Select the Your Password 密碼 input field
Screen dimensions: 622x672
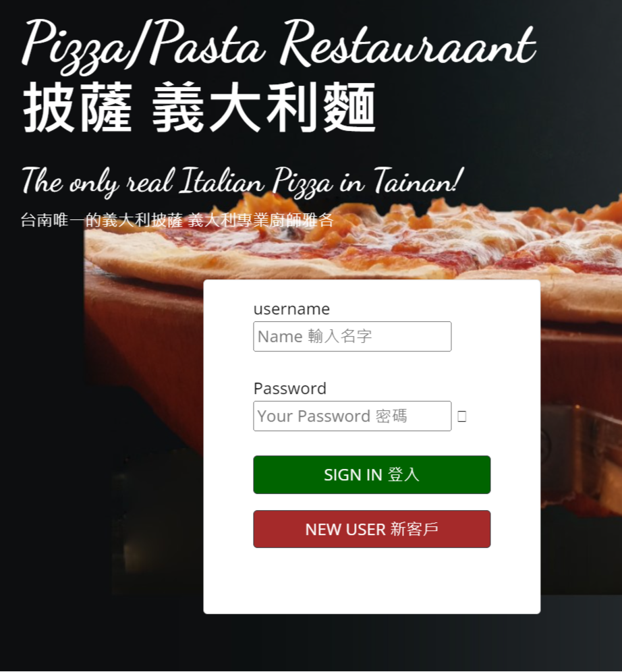(x=352, y=416)
